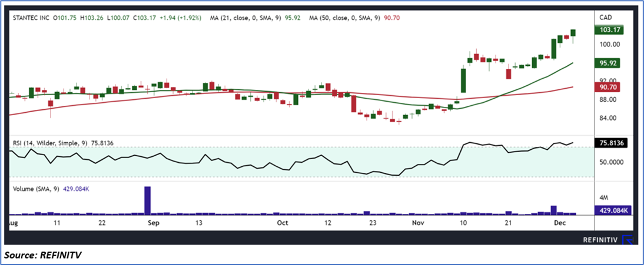
Task: Click the 4M volume axis label
Action: point(603,197)
